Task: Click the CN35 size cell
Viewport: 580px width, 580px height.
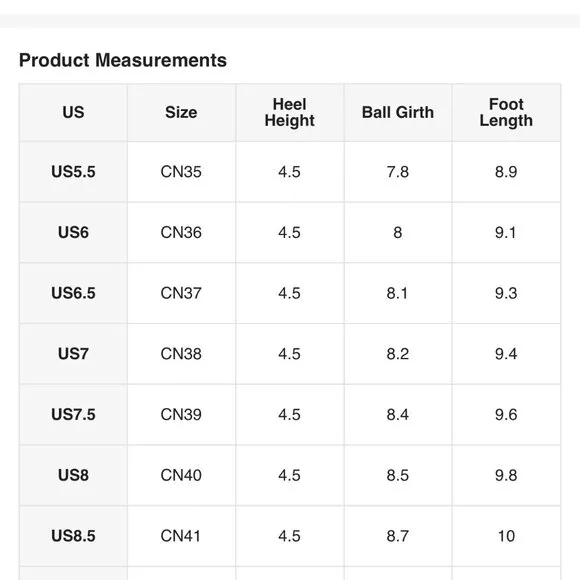Action: (181, 172)
